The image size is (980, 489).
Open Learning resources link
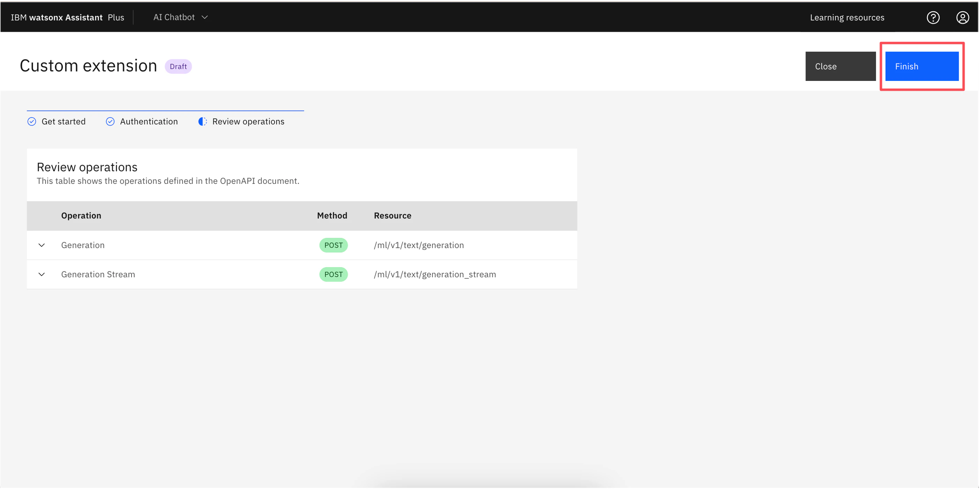847,17
